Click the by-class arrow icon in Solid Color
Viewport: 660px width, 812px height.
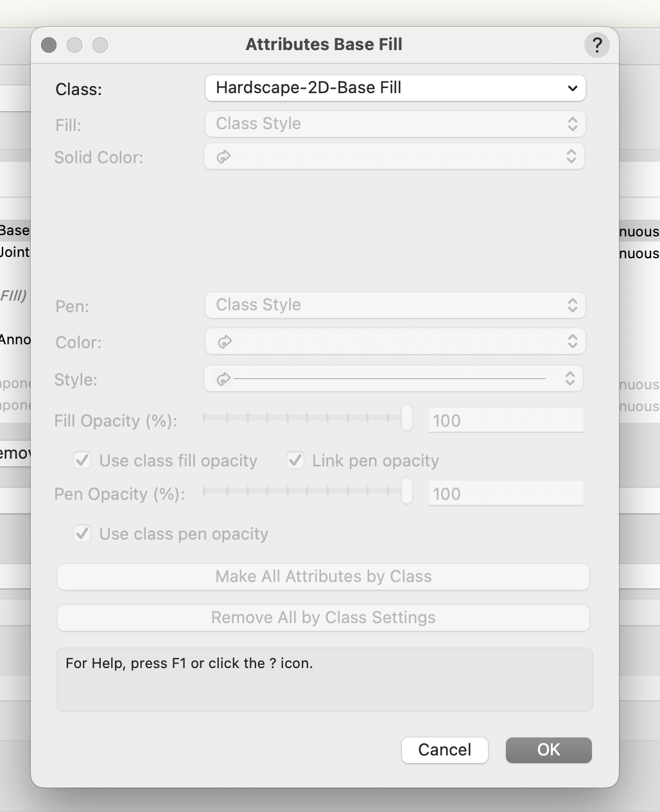point(223,157)
